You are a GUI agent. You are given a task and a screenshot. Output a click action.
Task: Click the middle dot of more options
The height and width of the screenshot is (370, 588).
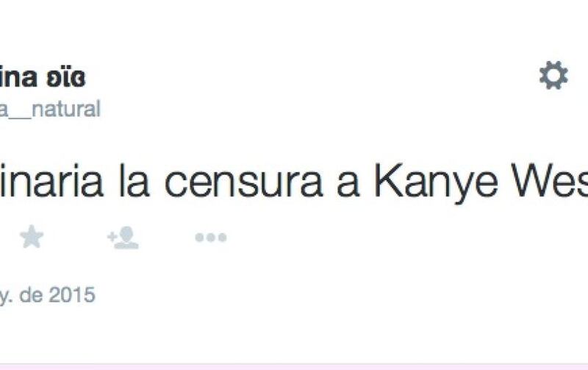tap(211, 238)
